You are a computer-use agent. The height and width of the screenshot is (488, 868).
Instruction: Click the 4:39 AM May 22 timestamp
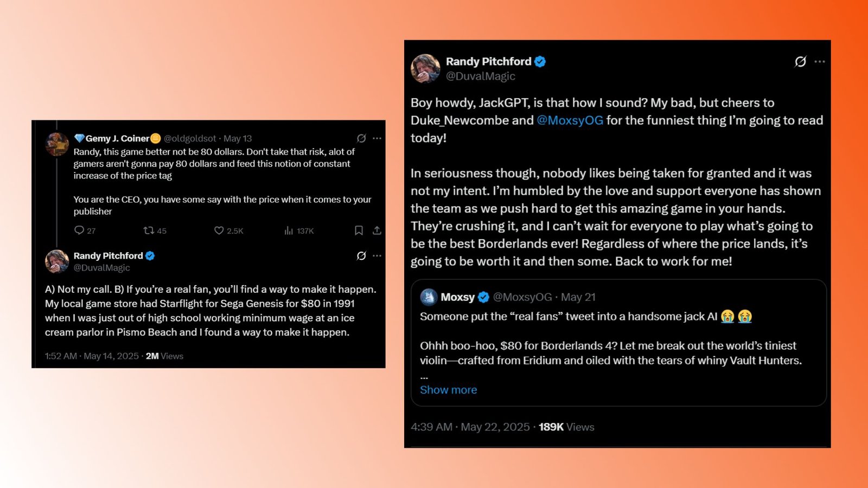470,427
